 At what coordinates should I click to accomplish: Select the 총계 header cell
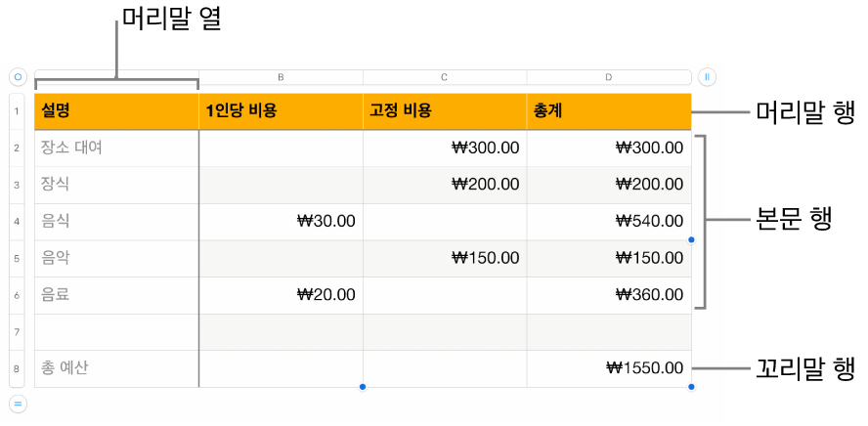[608, 111]
